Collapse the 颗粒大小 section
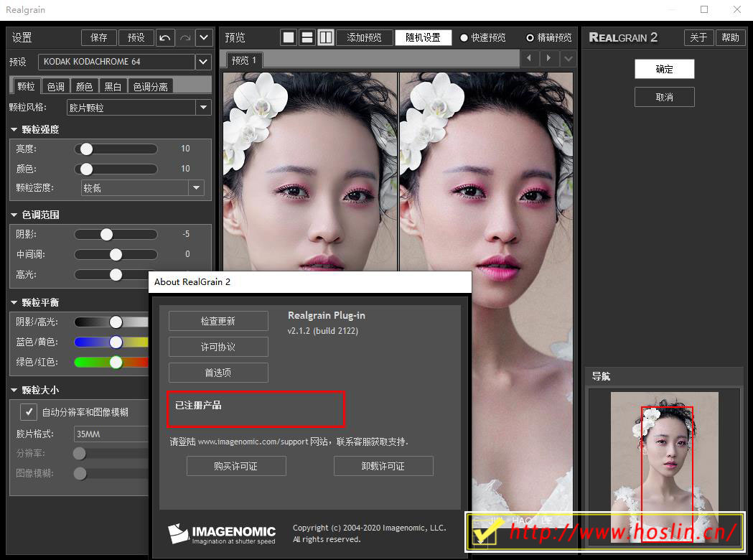Image resolution: width=753 pixels, height=560 pixels. pos(14,390)
